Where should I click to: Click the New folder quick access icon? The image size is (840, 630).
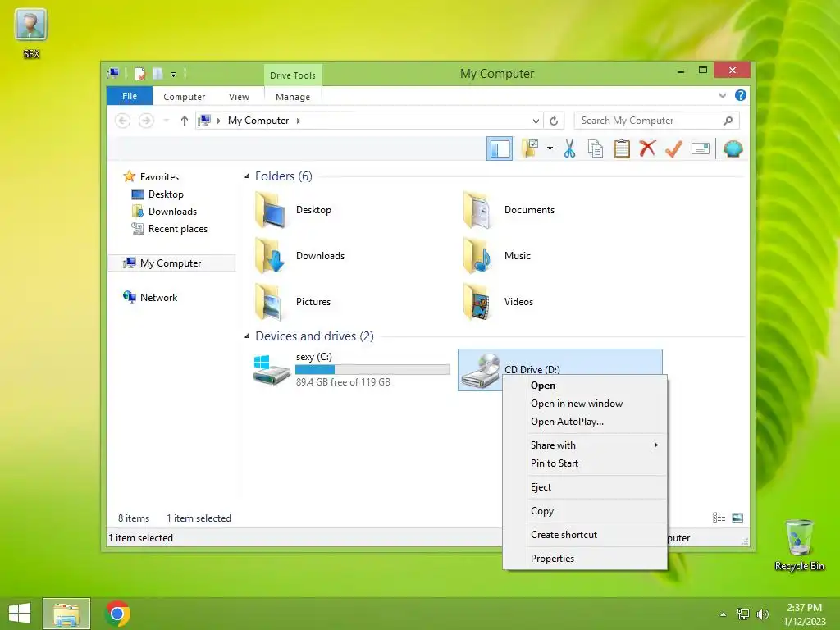point(157,73)
